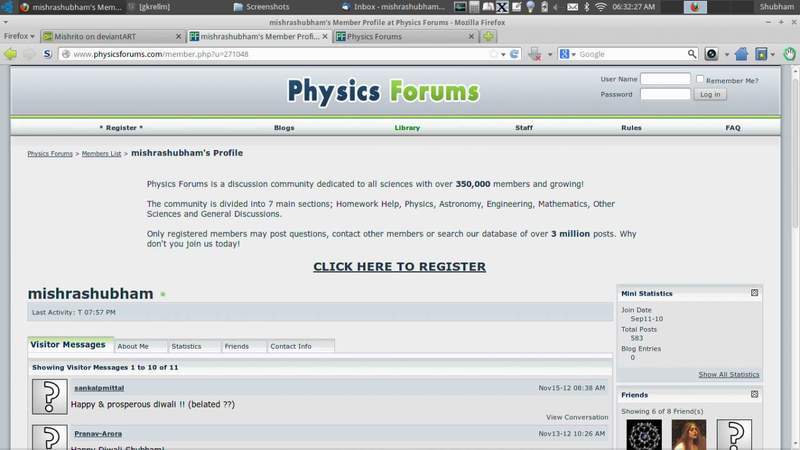Switch to the Physics Forums browser tab

pos(405,36)
